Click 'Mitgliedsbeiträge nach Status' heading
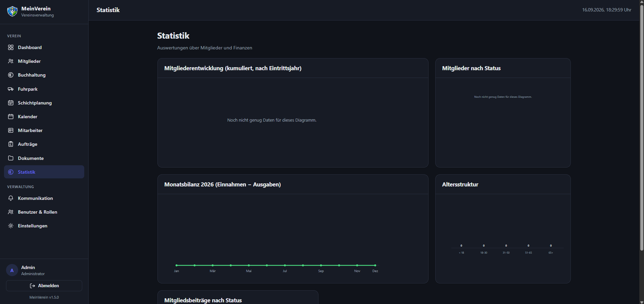The height and width of the screenshot is (304, 644). (203, 300)
